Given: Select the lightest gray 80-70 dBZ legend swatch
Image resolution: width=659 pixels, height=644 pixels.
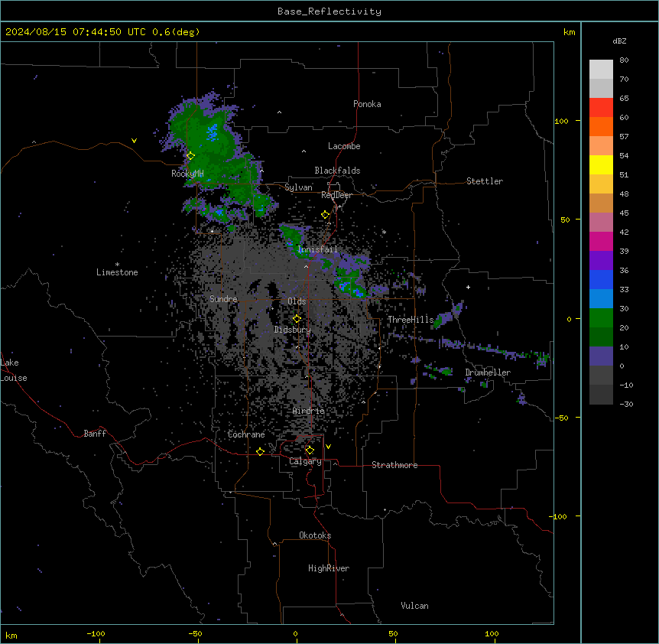Looking at the screenshot, I should 601,69.
